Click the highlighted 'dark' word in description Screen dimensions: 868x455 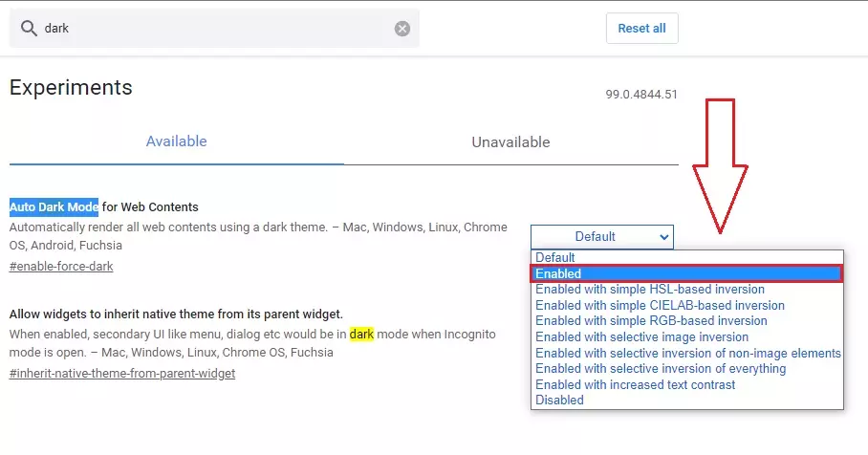pos(361,335)
